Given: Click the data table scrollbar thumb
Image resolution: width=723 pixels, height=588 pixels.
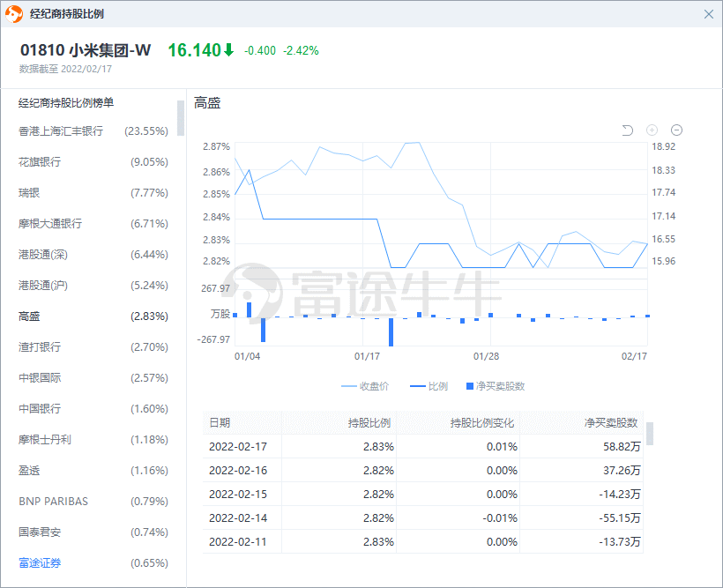Looking at the screenshot, I should click(650, 433).
